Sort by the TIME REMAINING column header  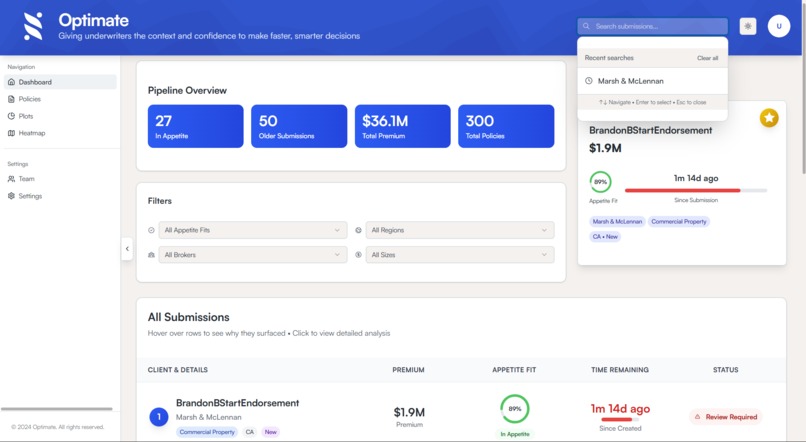coord(620,370)
